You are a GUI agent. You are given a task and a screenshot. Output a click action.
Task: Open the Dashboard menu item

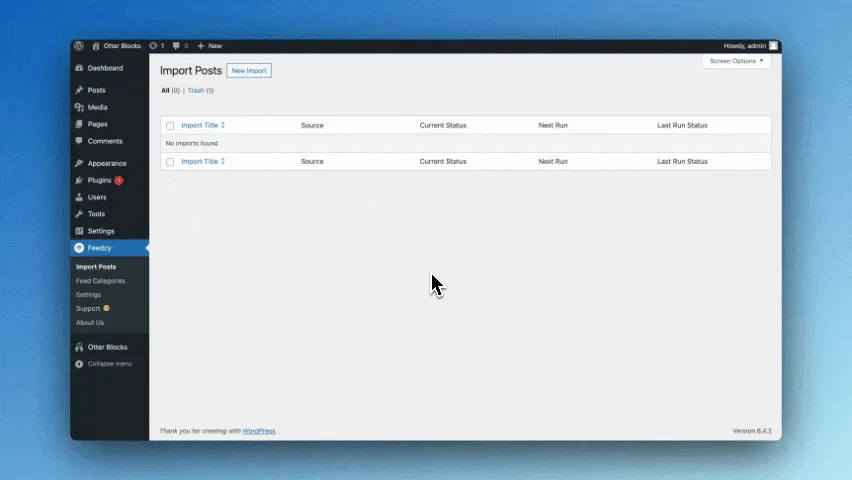click(x=105, y=68)
